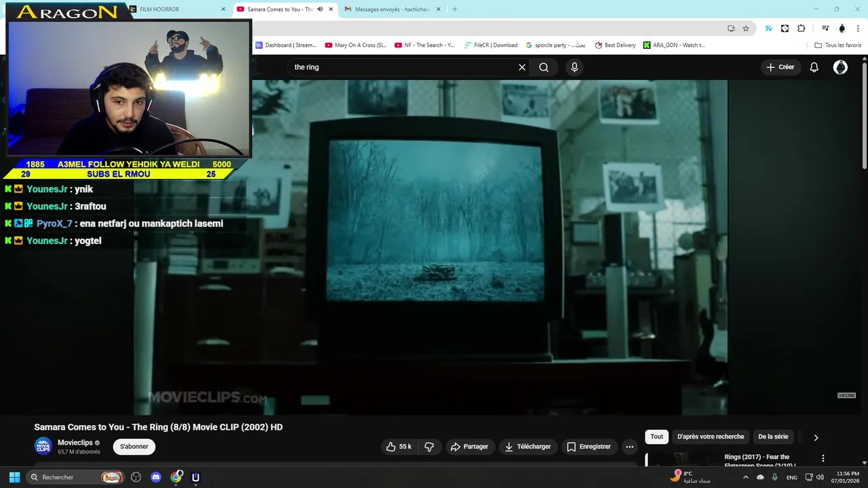The height and width of the screenshot is (488, 868).
Task: Open the Tous les favoris folder
Action: tap(837, 45)
